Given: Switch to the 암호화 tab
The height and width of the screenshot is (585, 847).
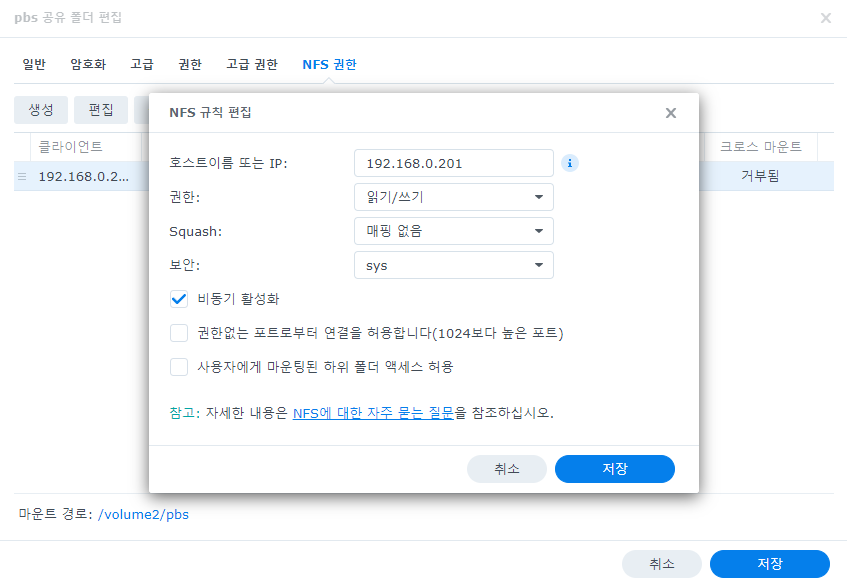Looking at the screenshot, I should 88,64.
